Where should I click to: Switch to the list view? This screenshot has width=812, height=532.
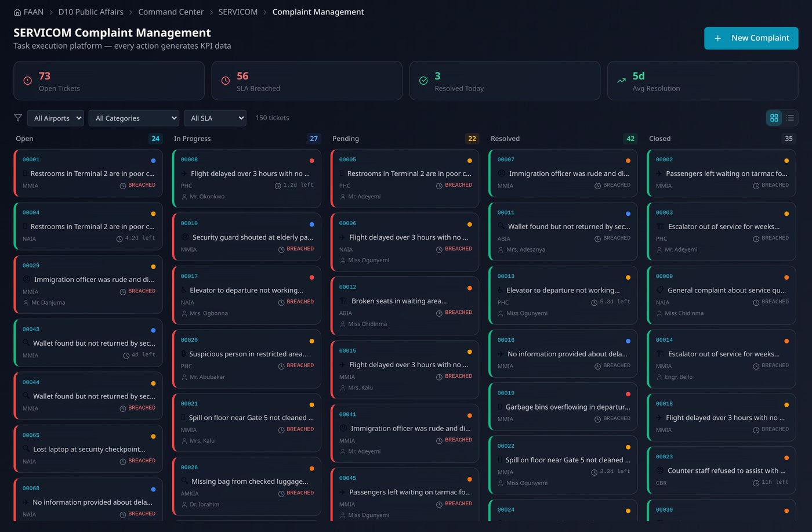click(790, 118)
